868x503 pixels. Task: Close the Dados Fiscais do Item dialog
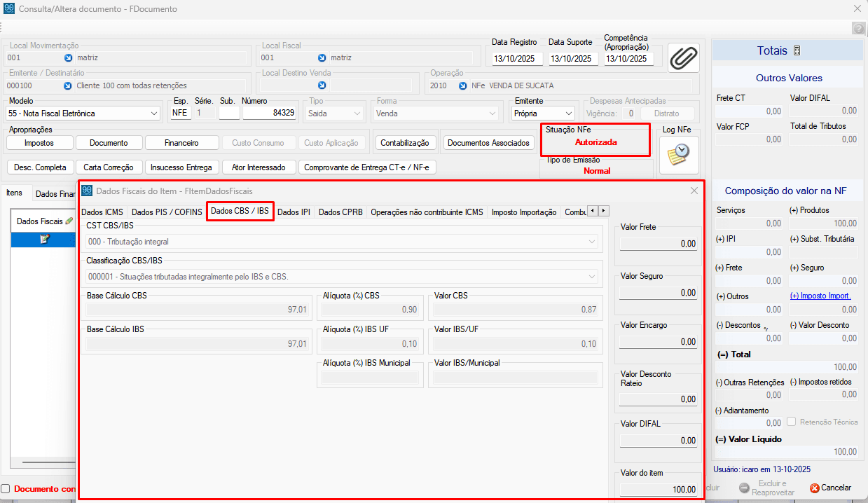point(694,190)
